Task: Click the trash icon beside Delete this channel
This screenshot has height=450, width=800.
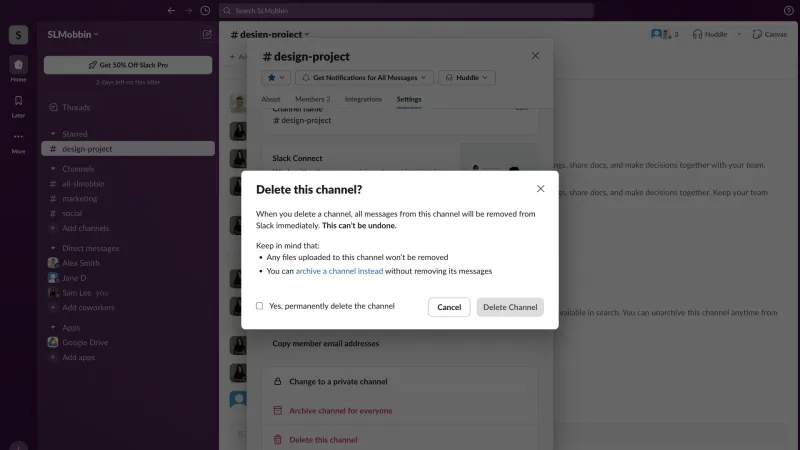Action: [x=278, y=439]
